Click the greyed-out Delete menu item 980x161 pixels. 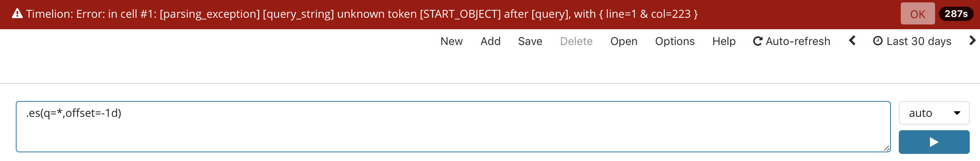click(x=576, y=41)
